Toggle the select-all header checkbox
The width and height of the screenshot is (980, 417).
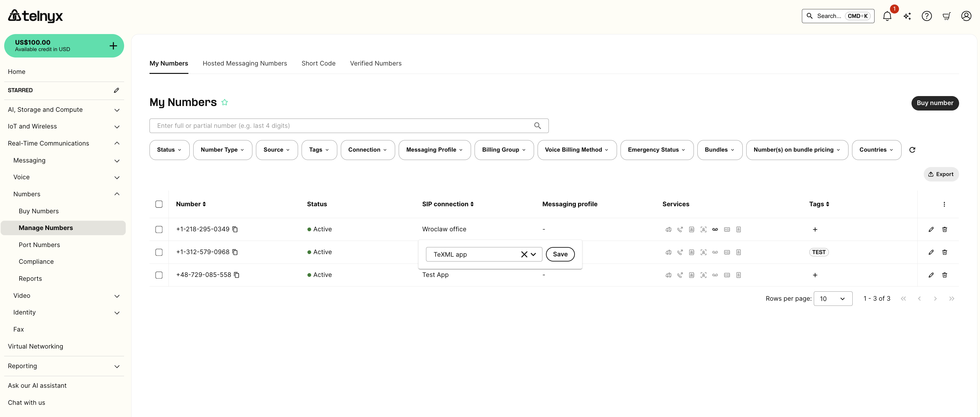point(159,204)
